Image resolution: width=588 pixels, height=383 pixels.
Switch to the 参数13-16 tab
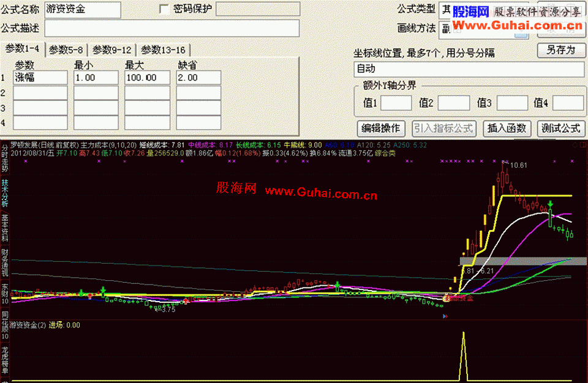(x=163, y=50)
